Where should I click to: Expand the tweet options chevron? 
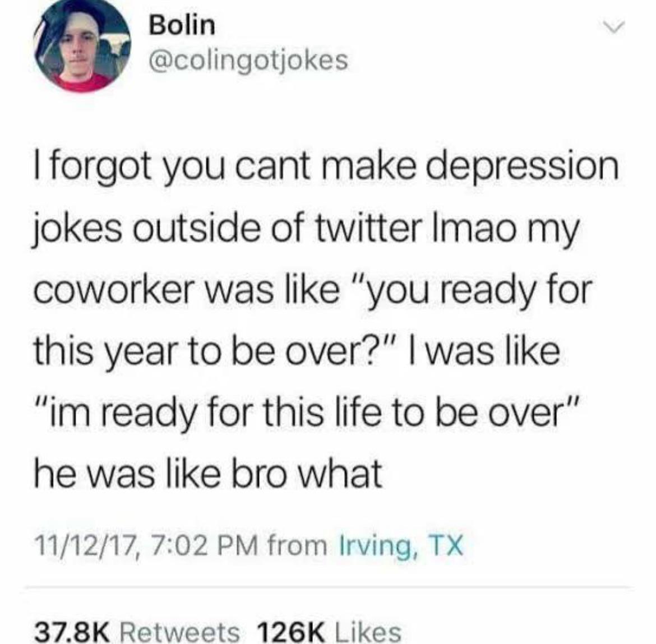[613, 27]
